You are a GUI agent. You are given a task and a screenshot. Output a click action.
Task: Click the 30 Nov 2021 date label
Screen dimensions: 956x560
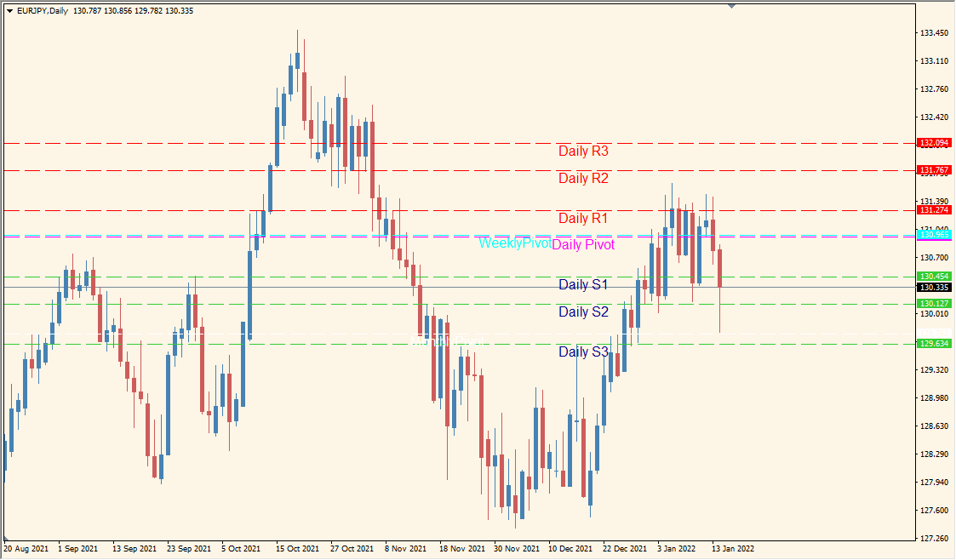click(517, 548)
